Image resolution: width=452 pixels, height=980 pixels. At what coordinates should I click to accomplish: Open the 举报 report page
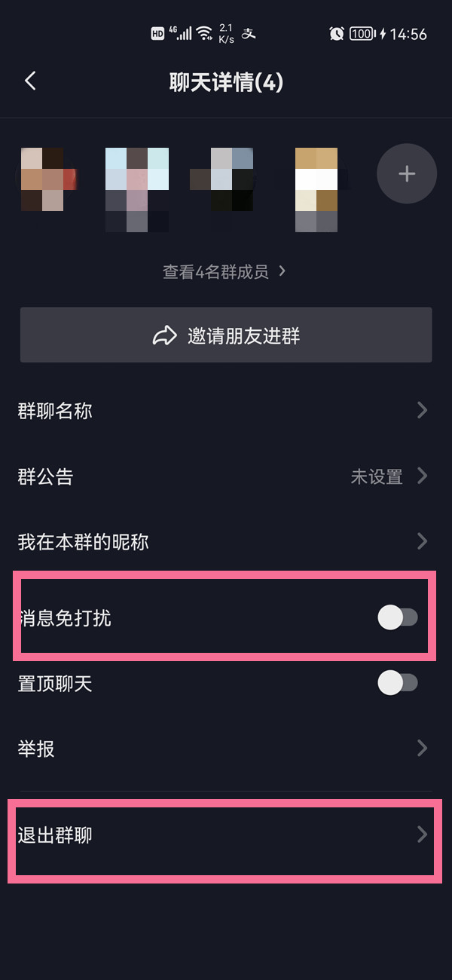point(226,748)
